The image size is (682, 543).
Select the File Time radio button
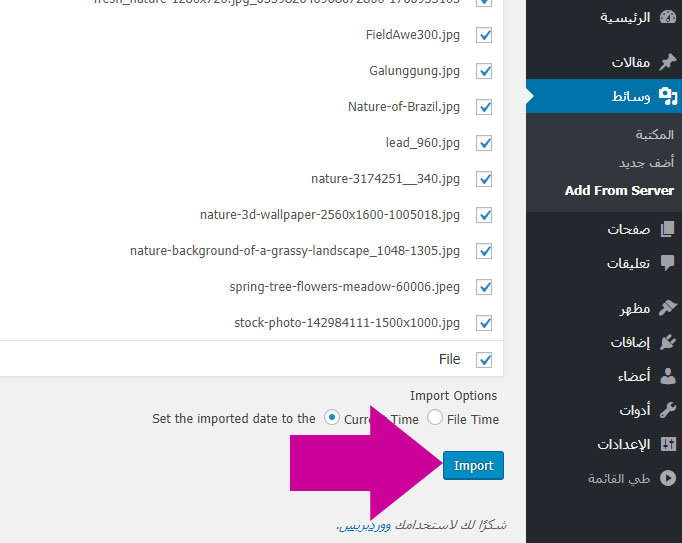435,418
